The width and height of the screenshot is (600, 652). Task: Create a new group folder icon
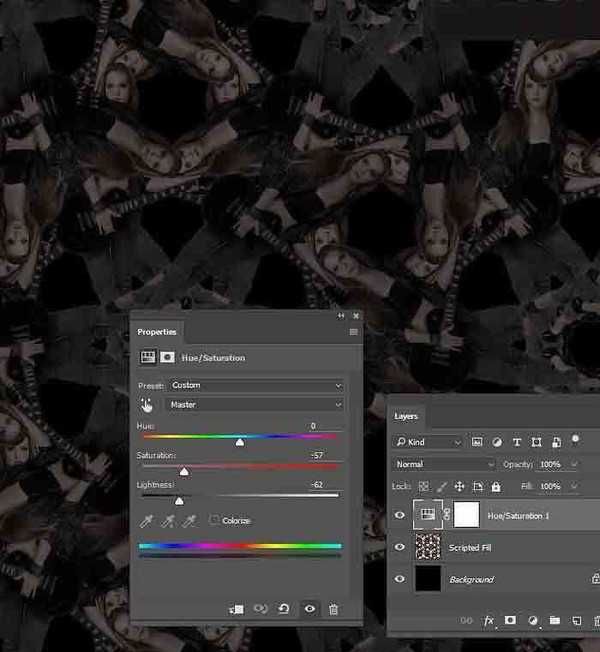(x=554, y=621)
